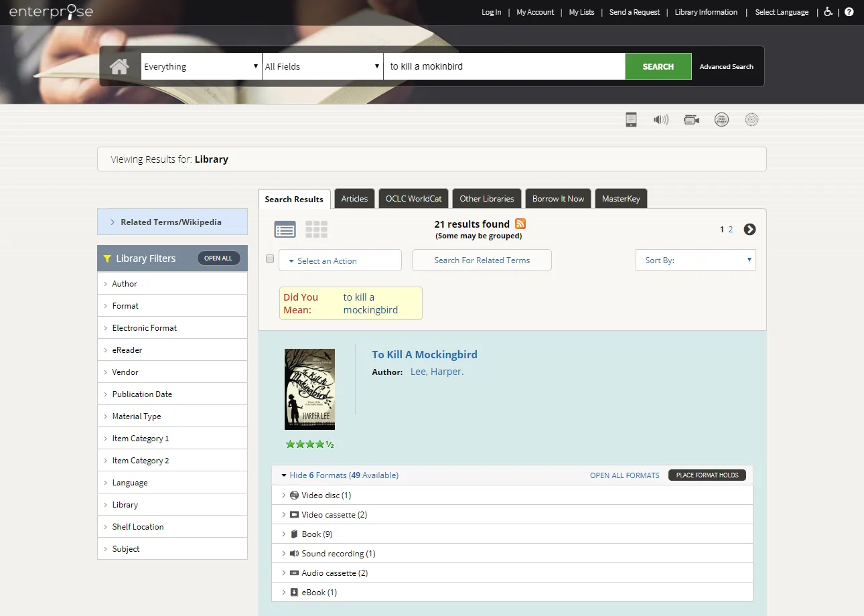Expand the Book (9) format row
This screenshot has width=864, height=616.
512,534
